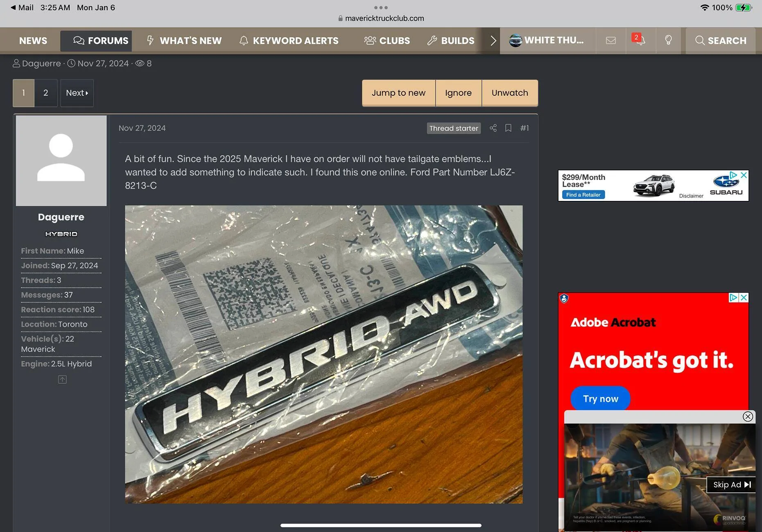Open WHAT'S NEW tab
Viewport: 762px width, 532px height.
coord(184,41)
